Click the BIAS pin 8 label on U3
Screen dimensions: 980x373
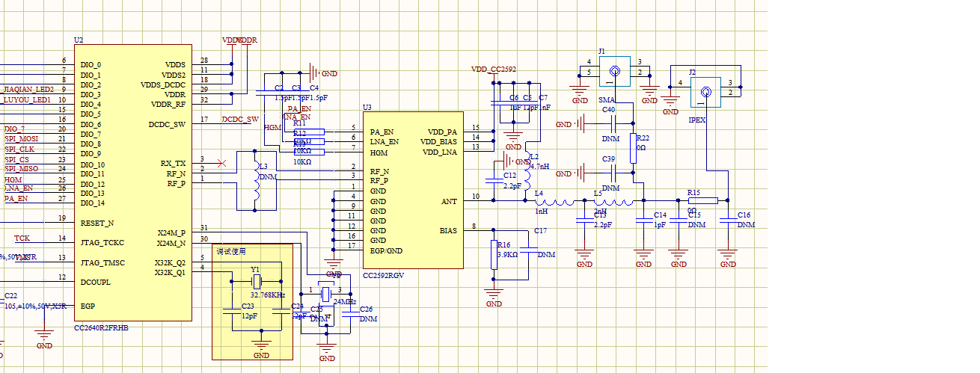point(448,231)
